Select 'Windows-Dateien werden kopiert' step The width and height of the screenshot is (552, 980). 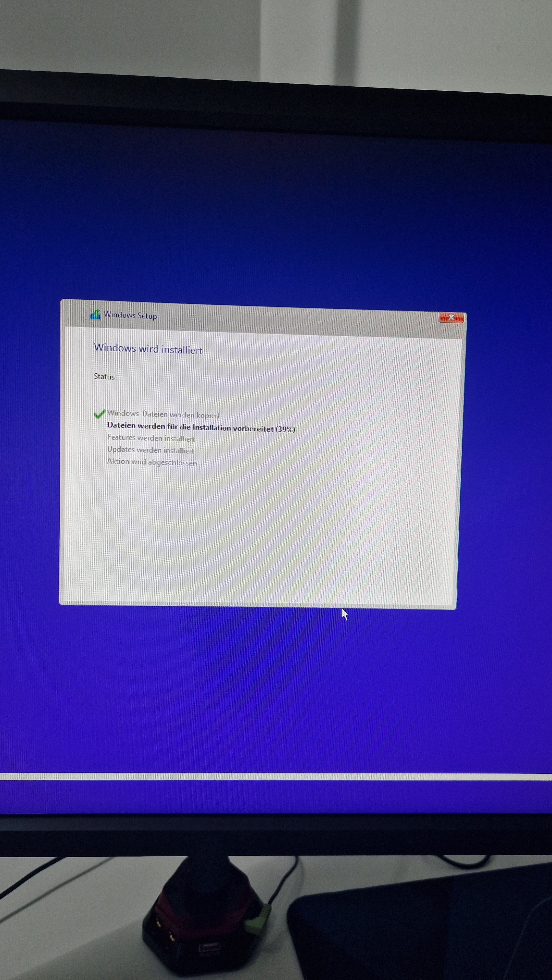(x=163, y=414)
